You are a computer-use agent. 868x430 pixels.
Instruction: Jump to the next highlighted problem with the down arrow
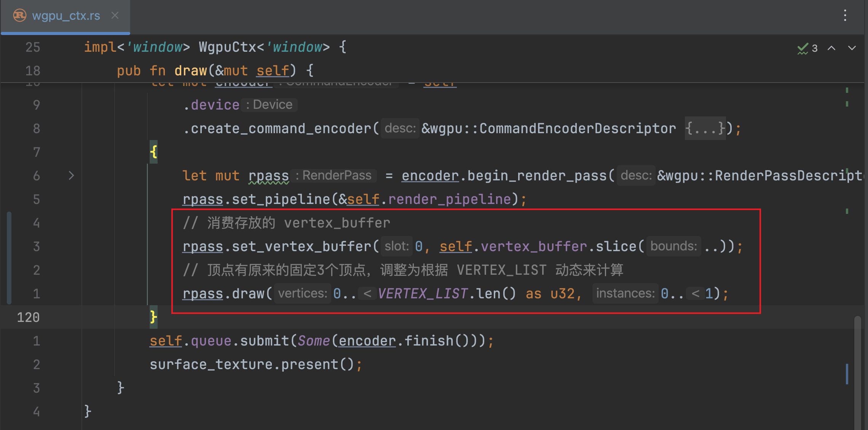[x=852, y=48]
